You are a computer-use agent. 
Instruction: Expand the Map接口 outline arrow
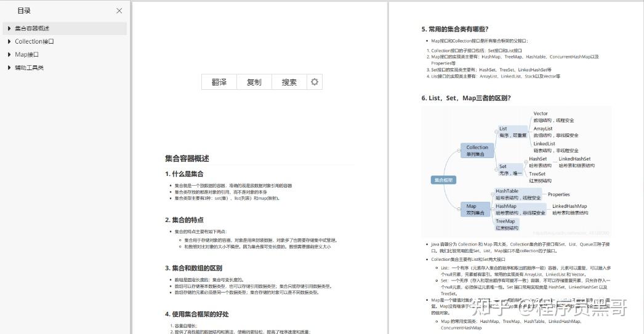point(9,55)
